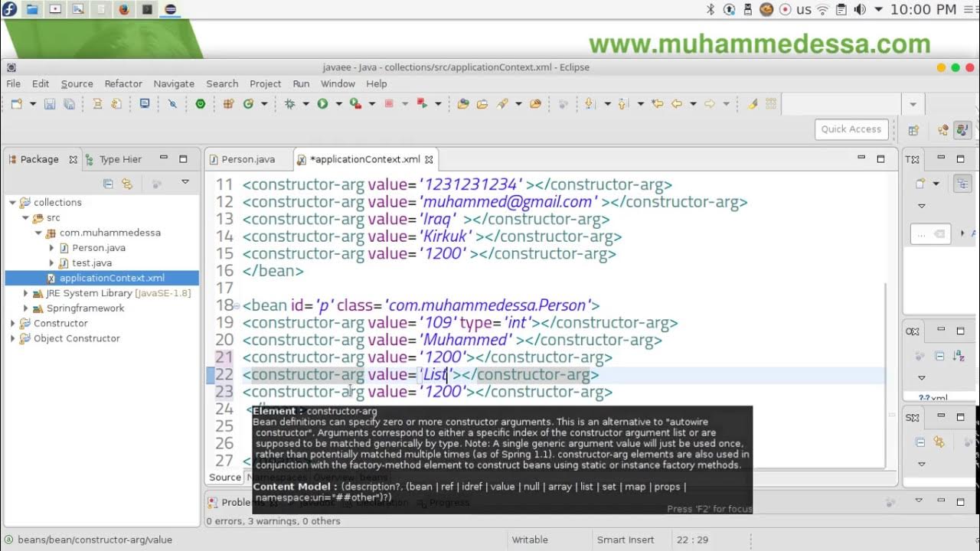Click the volume speaker tray icon
The image size is (980, 551).
tap(859, 9)
